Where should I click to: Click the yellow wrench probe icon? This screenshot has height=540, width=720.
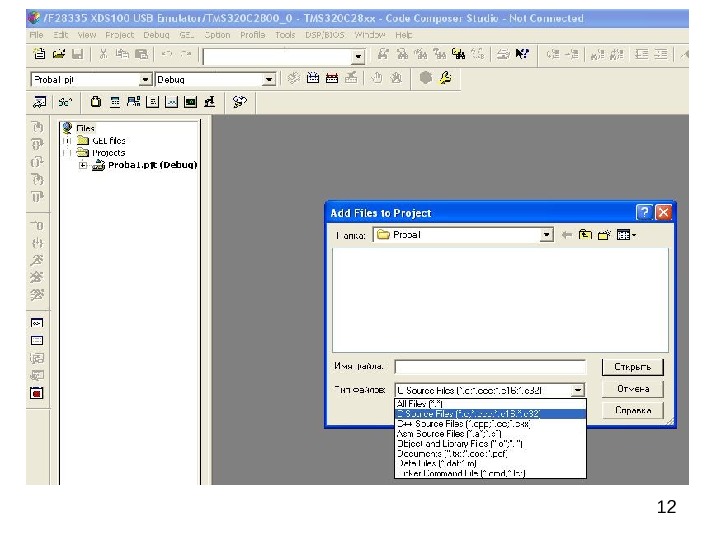pyautogui.click(x=445, y=78)
